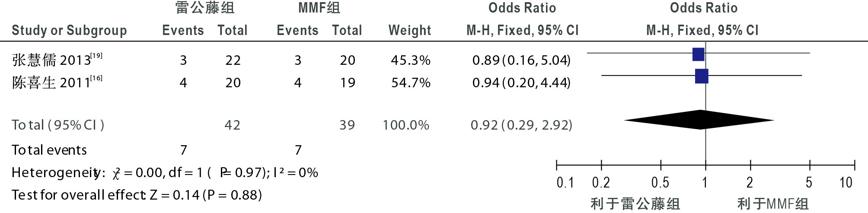Click the Weight column header
868x213 pixels.
(x=410, y=30)
